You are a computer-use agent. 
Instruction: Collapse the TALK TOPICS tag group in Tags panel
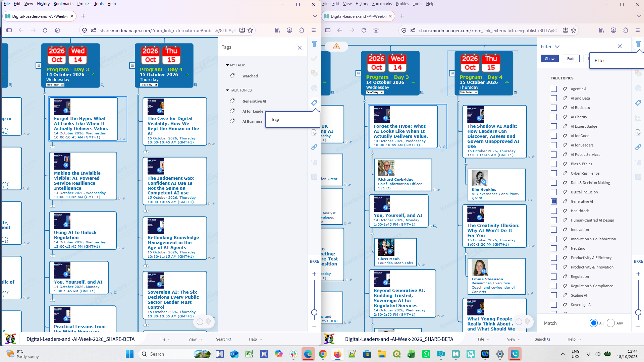click(x=227, y=90)
